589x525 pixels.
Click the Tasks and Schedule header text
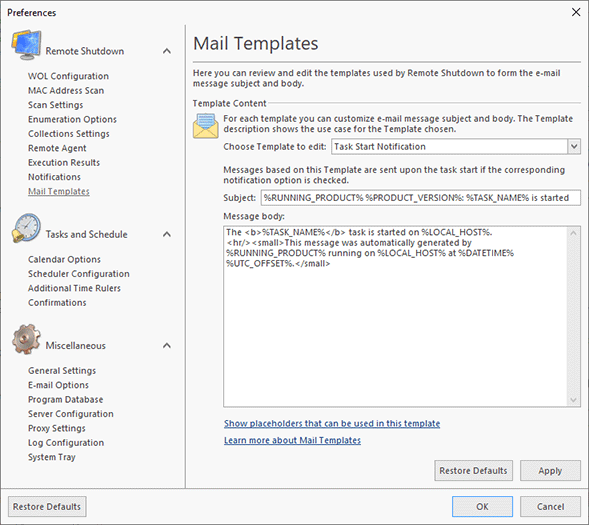tap(86, 234)
